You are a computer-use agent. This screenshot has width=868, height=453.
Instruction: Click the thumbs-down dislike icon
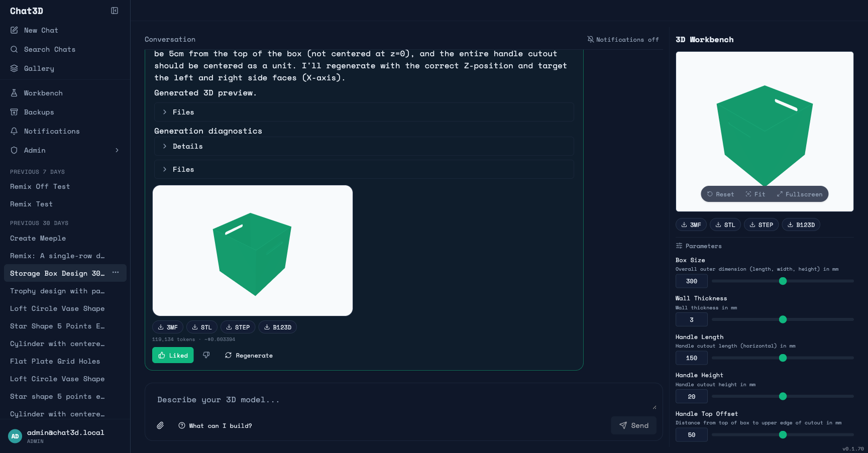point(206,355)
